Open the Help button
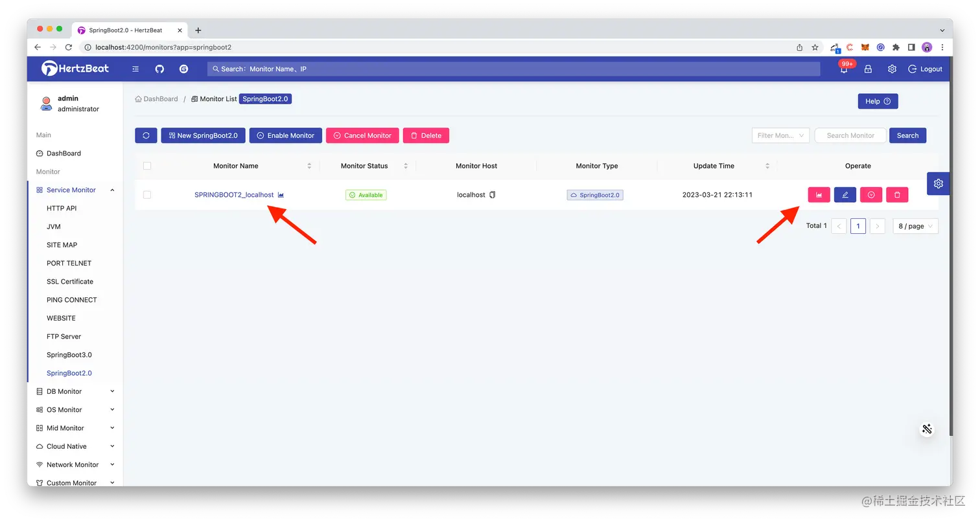980x522 pixels. pos(878,101)
